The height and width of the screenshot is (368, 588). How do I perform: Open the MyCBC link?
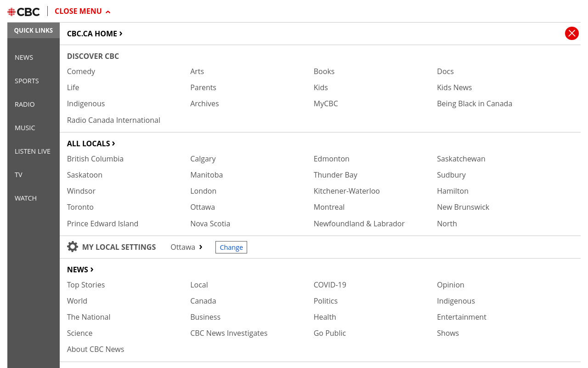326,103
